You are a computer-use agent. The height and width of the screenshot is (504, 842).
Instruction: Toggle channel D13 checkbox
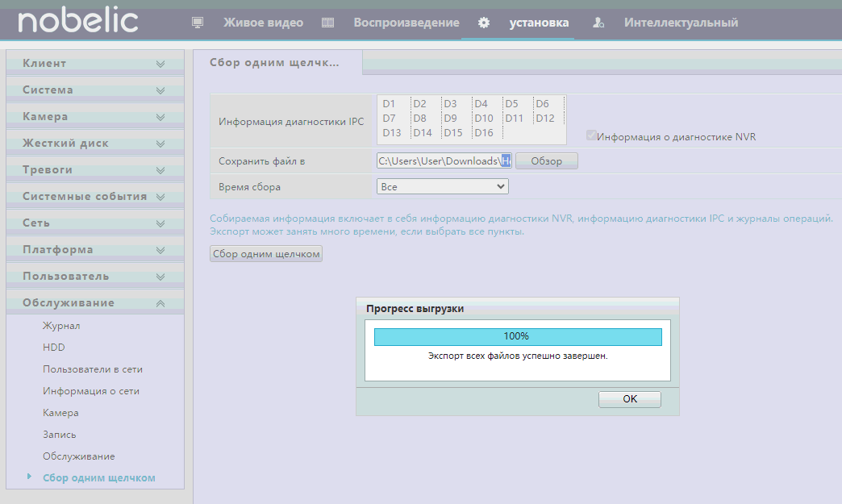tap(391, 132)
